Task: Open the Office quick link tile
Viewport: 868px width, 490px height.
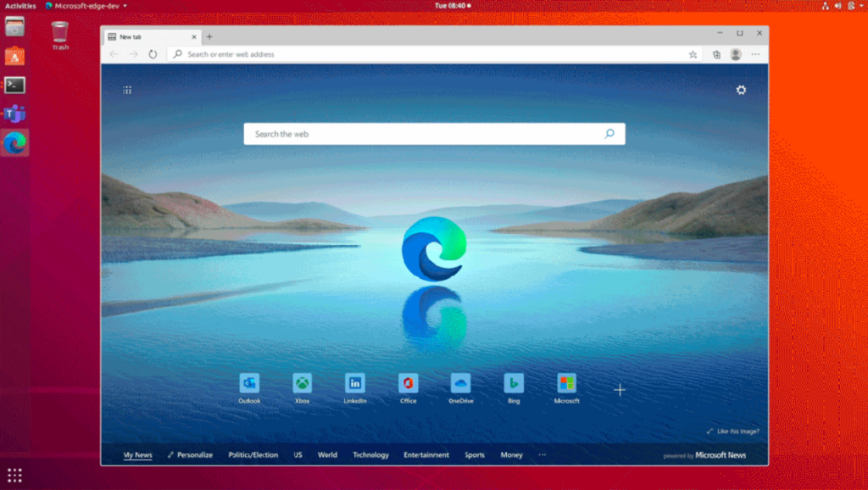Action: [408, 383]
